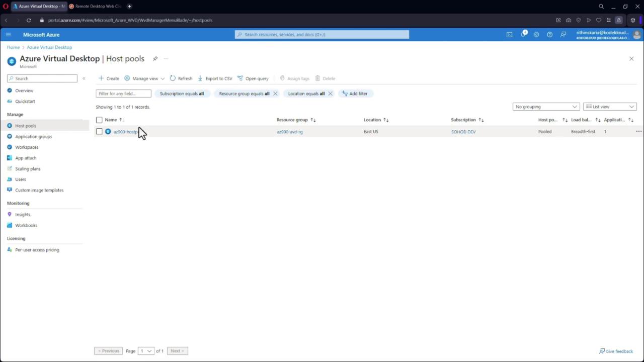Click the Opera profile icon in the toolbar
Image resolution: width=644 pixels, height=362 pixels.
(x=619, y=20)
